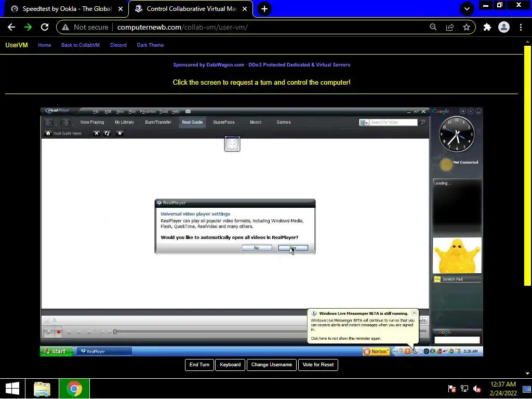Select the Real Guide tab
The width and height of the screenshot is (532, 399).
192,122
